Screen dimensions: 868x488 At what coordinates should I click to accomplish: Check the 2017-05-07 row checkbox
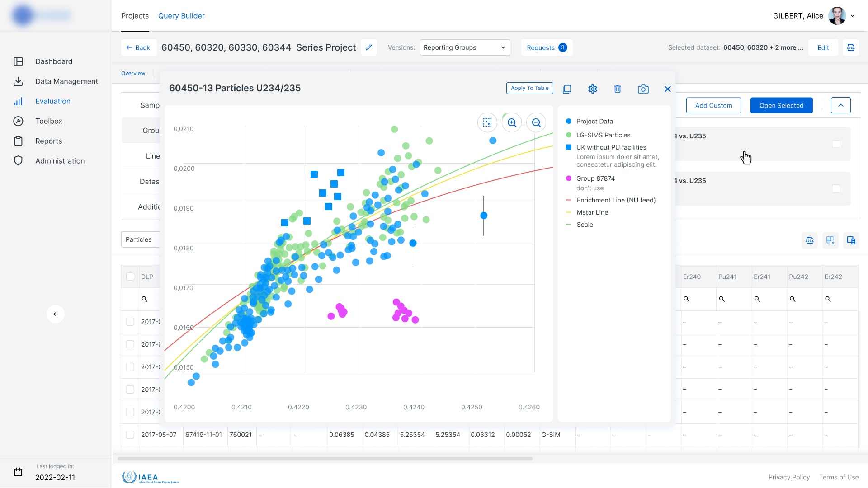[x=130, y=435]
